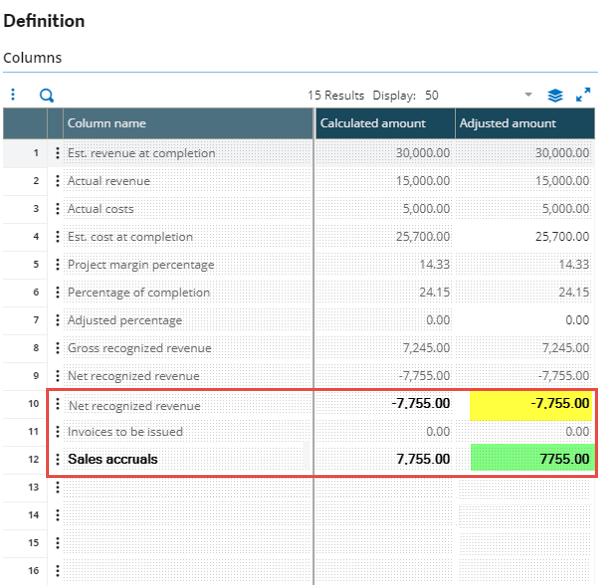Open row menu for Actual costs

(58, 209)
